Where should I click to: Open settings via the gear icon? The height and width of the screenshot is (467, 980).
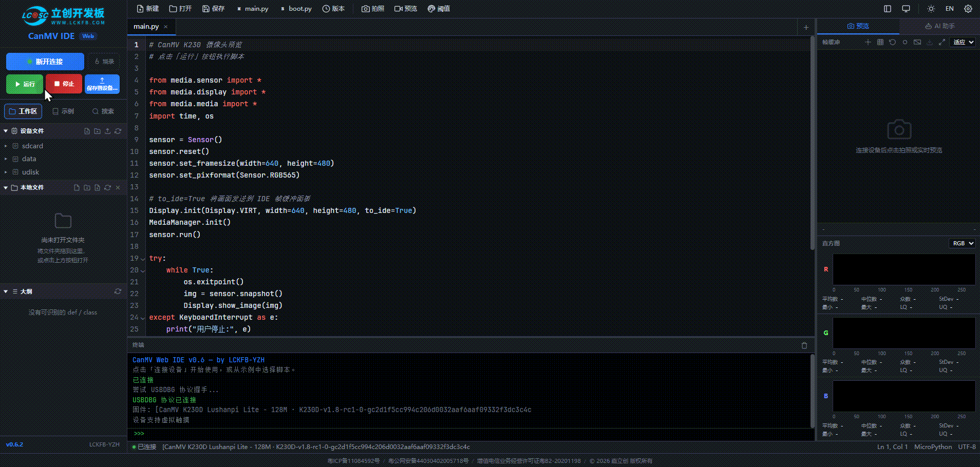point(968,9)
